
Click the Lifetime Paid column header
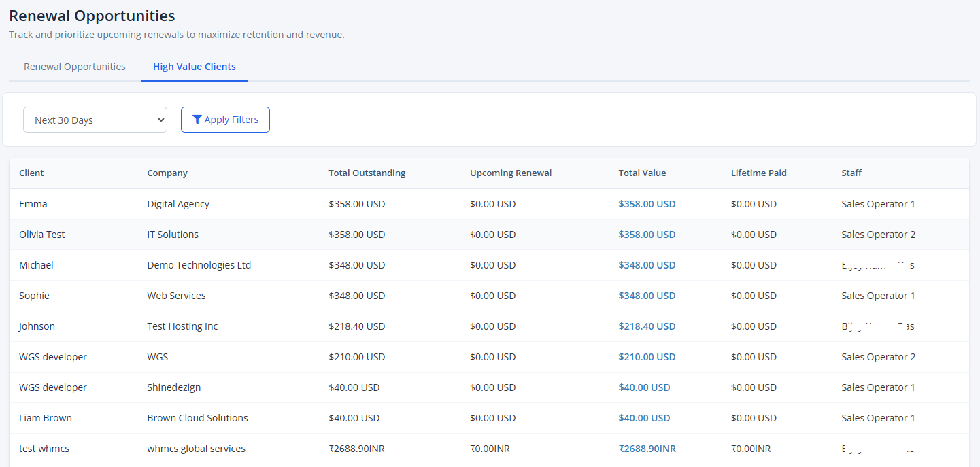(759, 173)
